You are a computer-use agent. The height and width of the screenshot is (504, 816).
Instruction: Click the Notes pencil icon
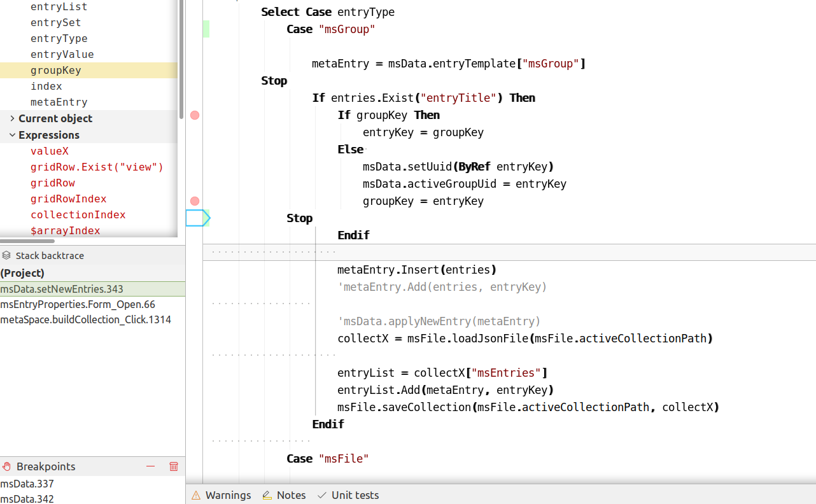pyautogui.click(x=267, y=495)
